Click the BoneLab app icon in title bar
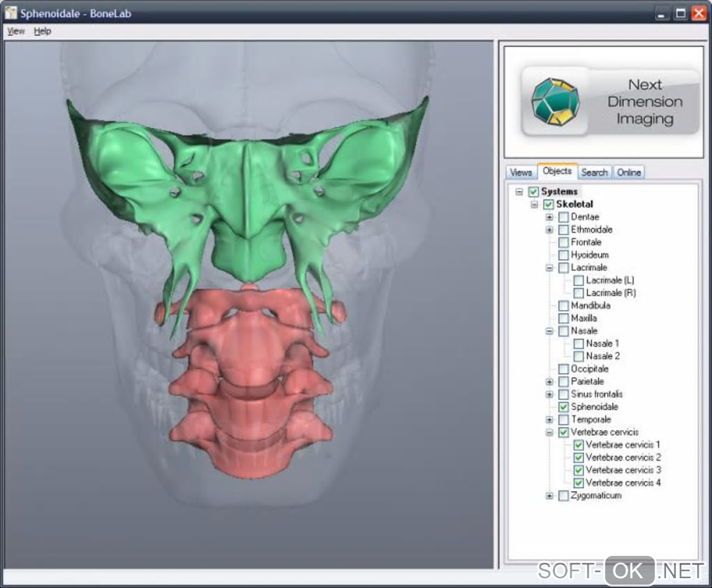The height and width of the screenshot is (588, 712). [x=10, y=13]
